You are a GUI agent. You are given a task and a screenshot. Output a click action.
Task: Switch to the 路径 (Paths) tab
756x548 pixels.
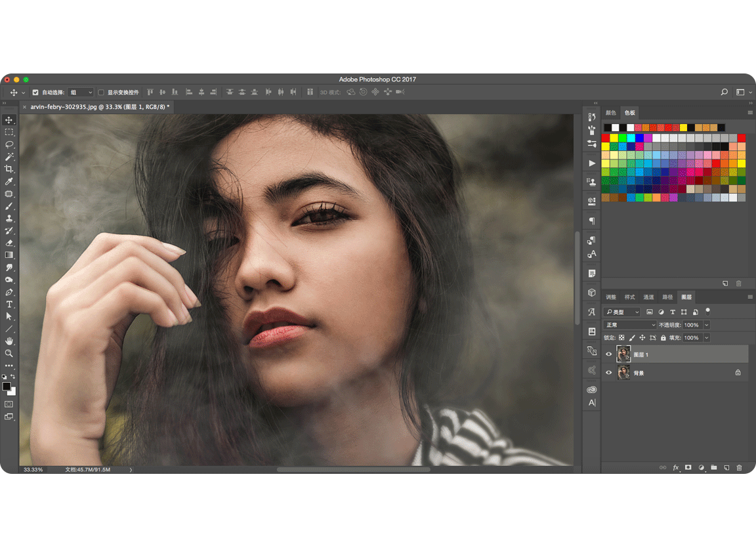tap(668, 297)
